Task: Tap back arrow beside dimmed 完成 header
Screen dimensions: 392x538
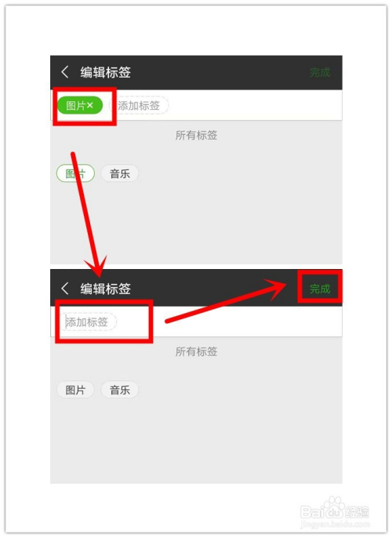Action: click(64, 72)
